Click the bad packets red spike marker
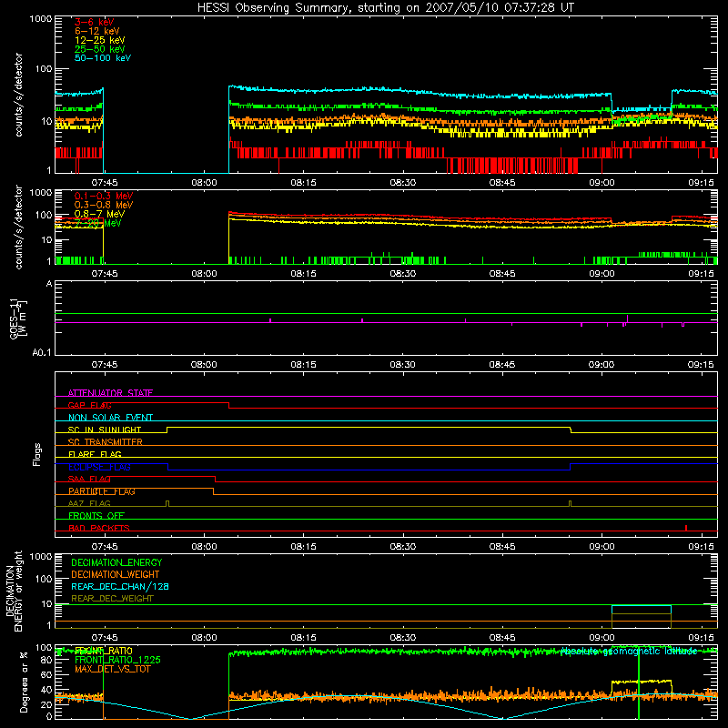 (x=686, y=528)
